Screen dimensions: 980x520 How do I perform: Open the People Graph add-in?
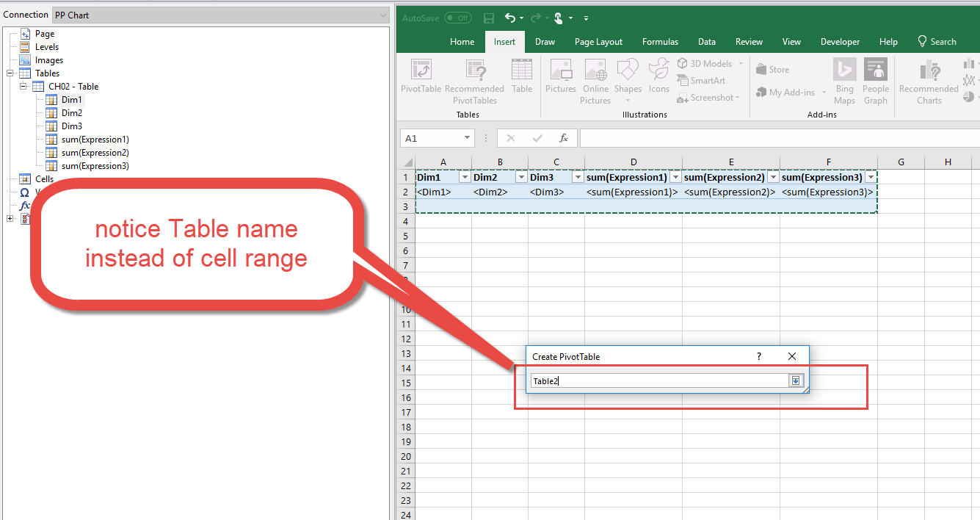coord(875,81)
